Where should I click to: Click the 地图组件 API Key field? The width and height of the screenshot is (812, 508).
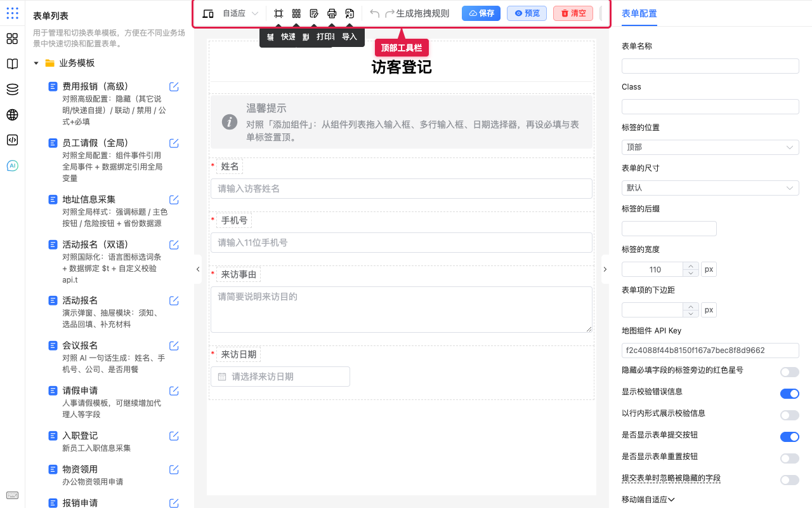click(x=710, y=351)
